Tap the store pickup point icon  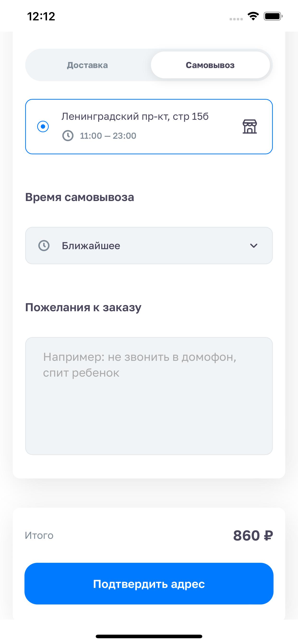point(250,126)
